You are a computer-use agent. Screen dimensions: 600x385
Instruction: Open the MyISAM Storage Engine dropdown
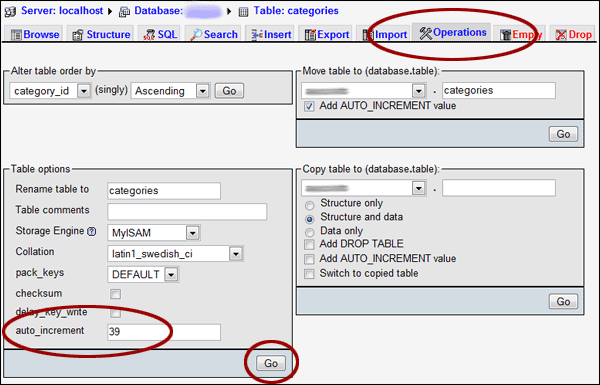(x=154, y=233)
